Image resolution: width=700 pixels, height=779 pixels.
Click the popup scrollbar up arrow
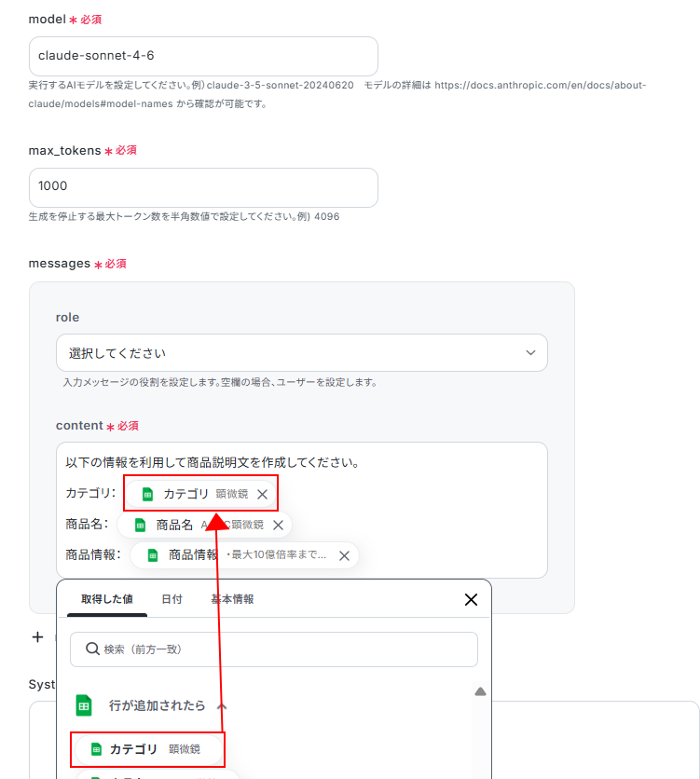[480, 691]
